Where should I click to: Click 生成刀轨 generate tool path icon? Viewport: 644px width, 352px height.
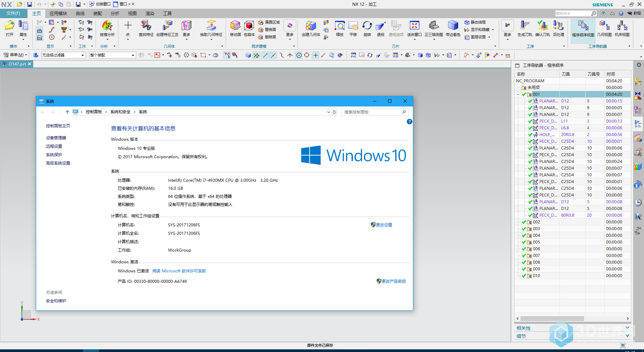525,28
